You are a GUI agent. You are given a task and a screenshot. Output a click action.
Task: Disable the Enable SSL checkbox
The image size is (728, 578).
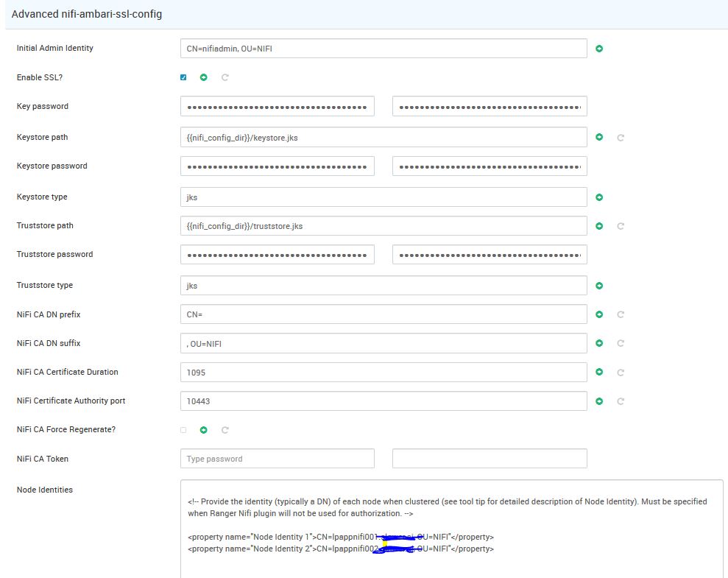pos(183,77)
